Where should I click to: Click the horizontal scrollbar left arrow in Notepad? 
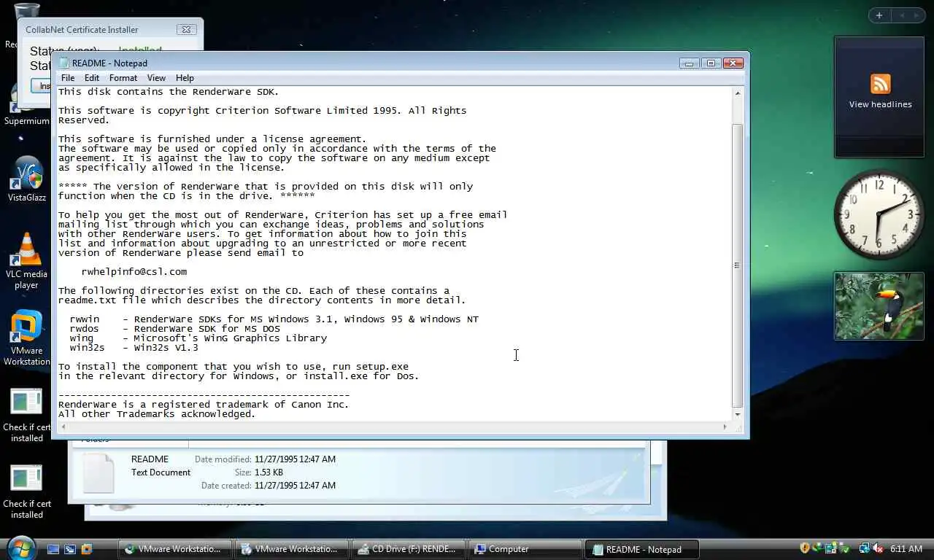(64, 427)
